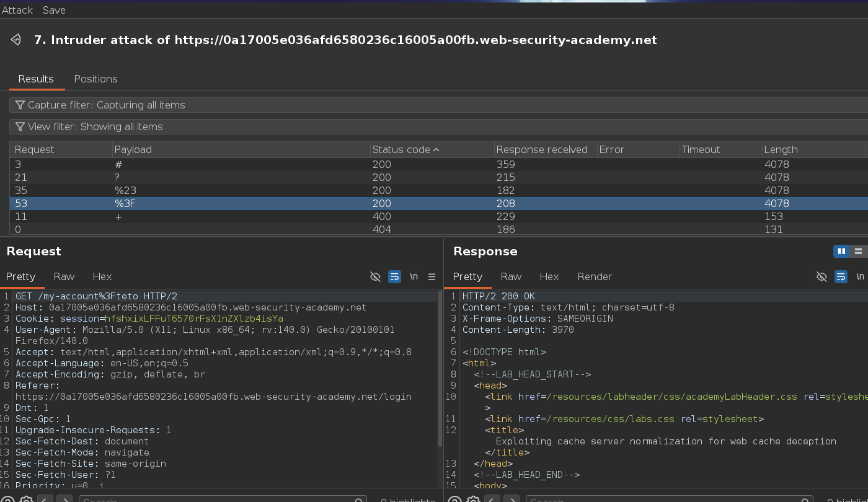
Task: Select the Hex tab in Response pane
Action: click(x=549, y=276)
